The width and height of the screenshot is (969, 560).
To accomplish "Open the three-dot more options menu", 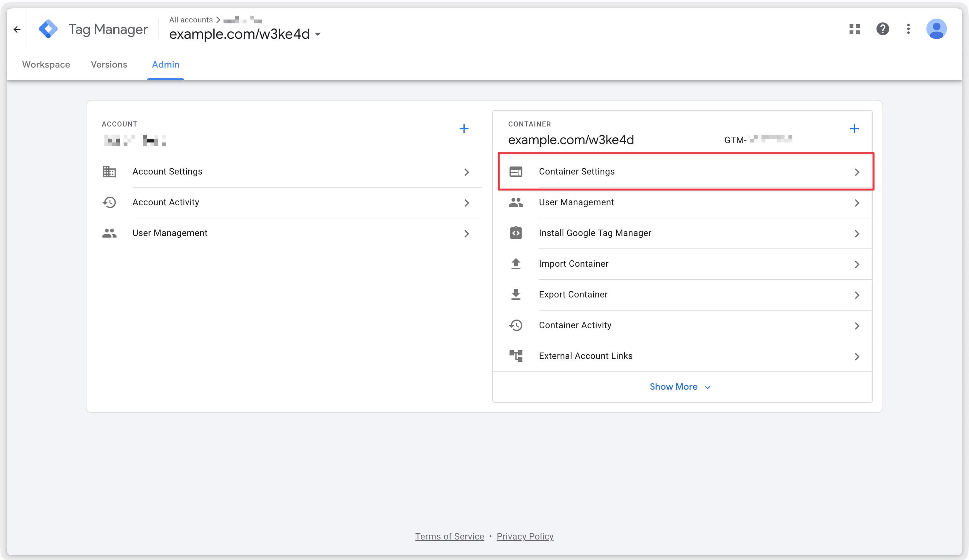I will click(908, 29).
